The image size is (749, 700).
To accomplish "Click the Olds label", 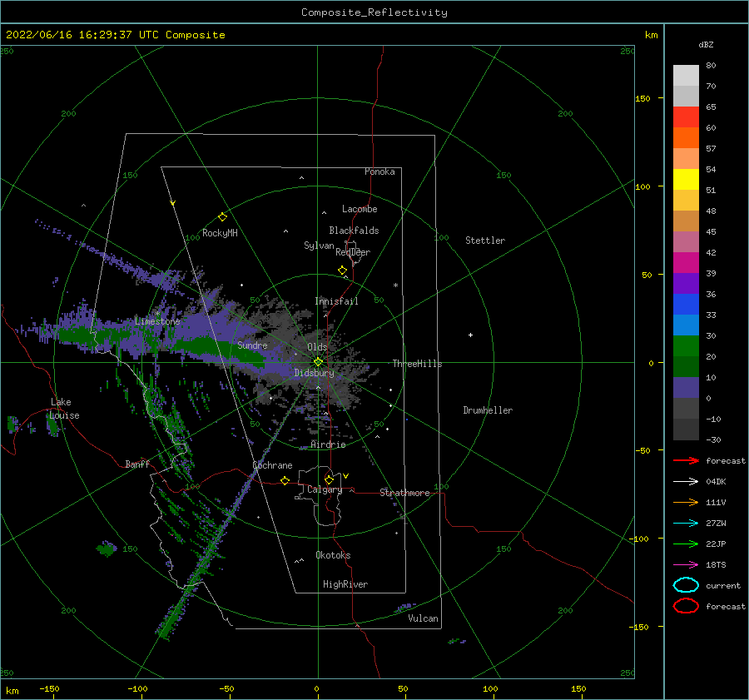I will pyautogui.click(x=317, y=347).
